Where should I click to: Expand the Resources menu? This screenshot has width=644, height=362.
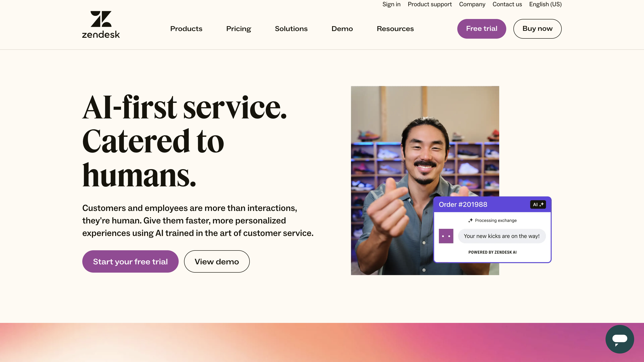click(395, 29)
